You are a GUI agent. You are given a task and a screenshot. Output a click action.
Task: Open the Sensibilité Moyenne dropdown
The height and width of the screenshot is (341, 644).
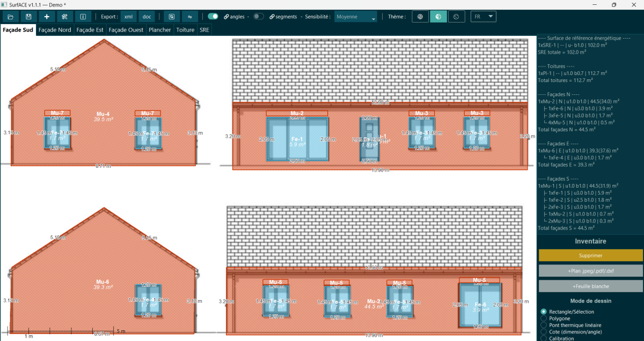pos(355,17)
